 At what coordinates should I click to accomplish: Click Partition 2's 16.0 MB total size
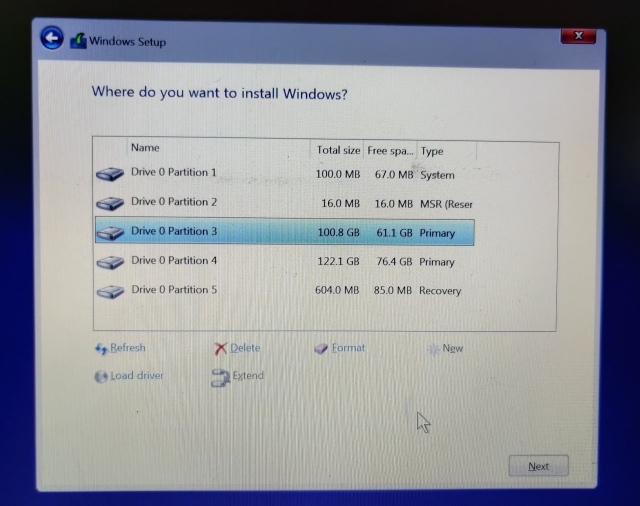pyautogui.click(x=340, y=204)
